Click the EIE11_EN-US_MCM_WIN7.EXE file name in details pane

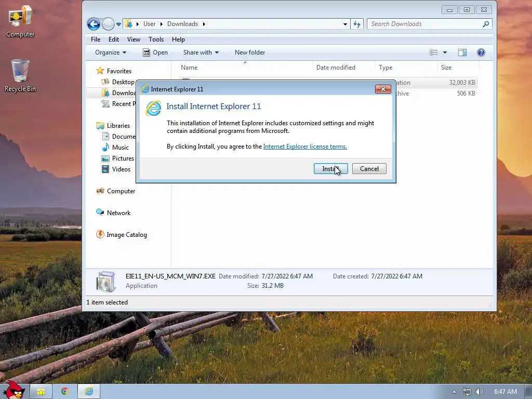[170, 276]
